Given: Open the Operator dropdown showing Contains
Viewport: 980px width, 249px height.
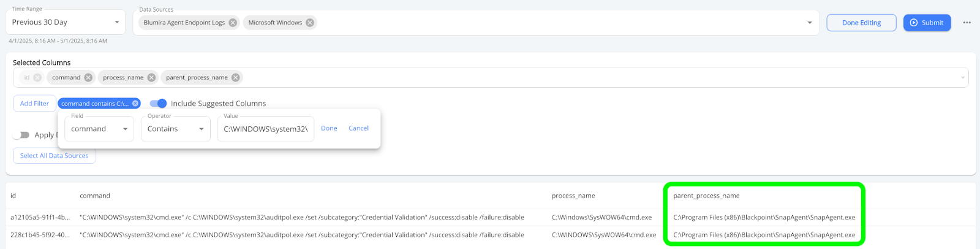Looking at the screenshot, I should click(x=176, y=129).
